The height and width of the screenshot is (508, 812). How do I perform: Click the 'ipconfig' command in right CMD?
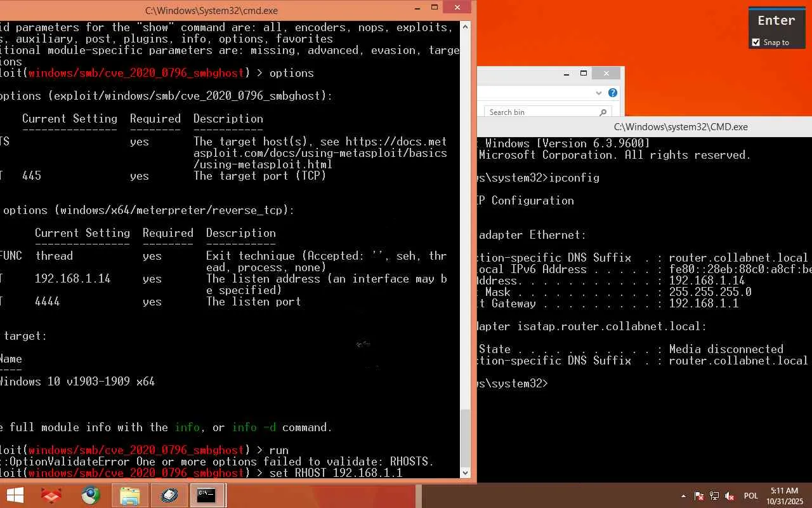(x=574, y=178)
